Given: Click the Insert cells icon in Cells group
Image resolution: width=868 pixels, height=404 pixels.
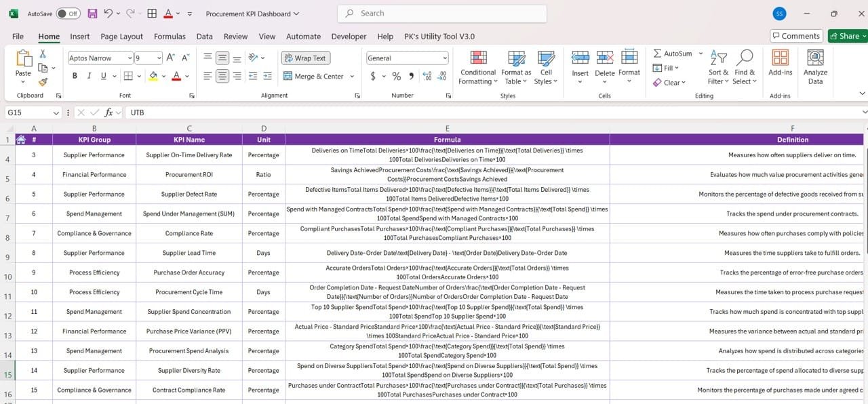Looking at the screenshot, I should (x=580, y=58).
